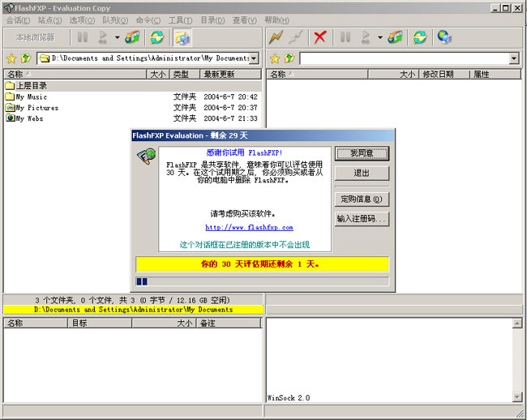Click the lightning Connect icon
Screen dimensions: 527x420
(276, 37)
